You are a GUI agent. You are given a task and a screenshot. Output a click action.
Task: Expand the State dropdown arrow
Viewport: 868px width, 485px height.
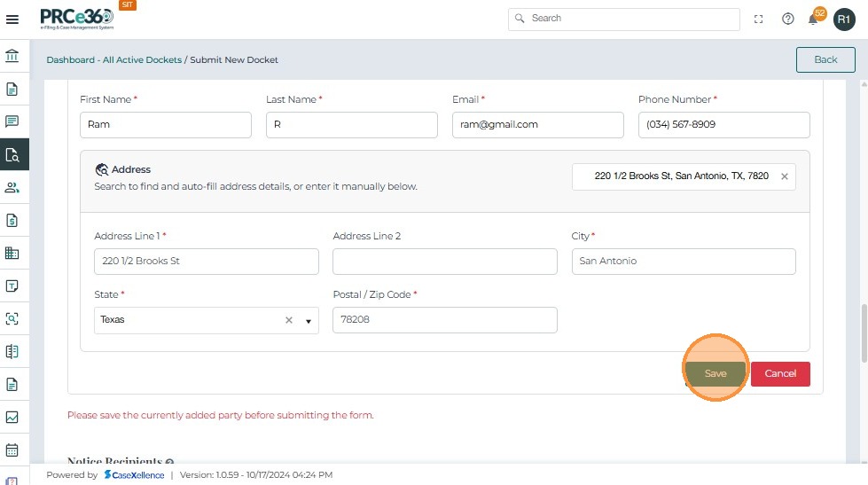pyautogui.click(x=309, y=321)
